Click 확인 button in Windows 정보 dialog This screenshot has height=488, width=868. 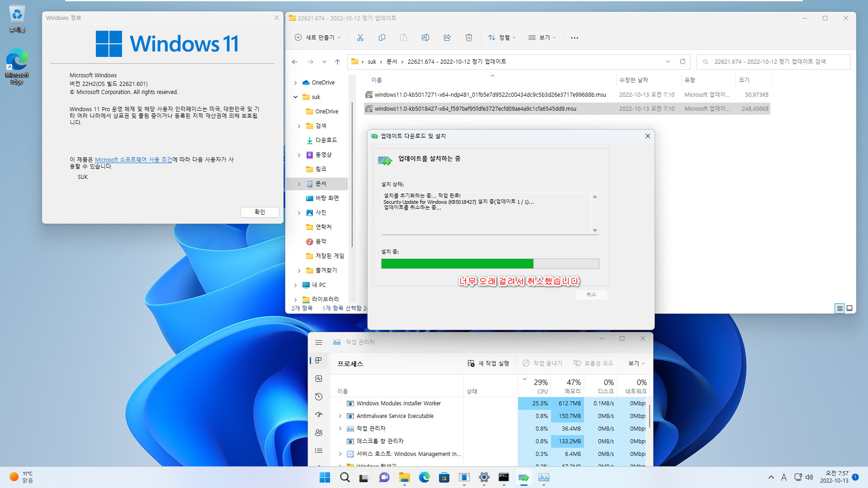pyautogui.click(x=259, y=212)
